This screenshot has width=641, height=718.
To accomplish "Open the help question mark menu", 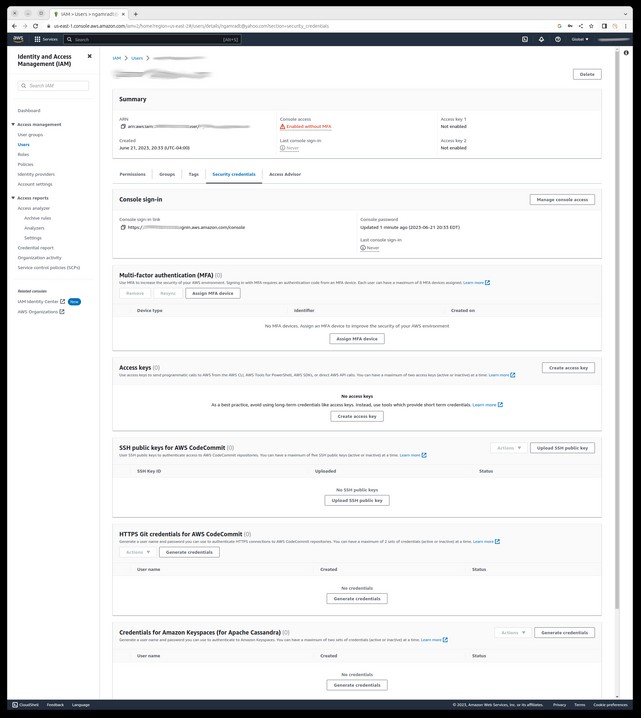I will pyautogui.click(x=558, y=39).
